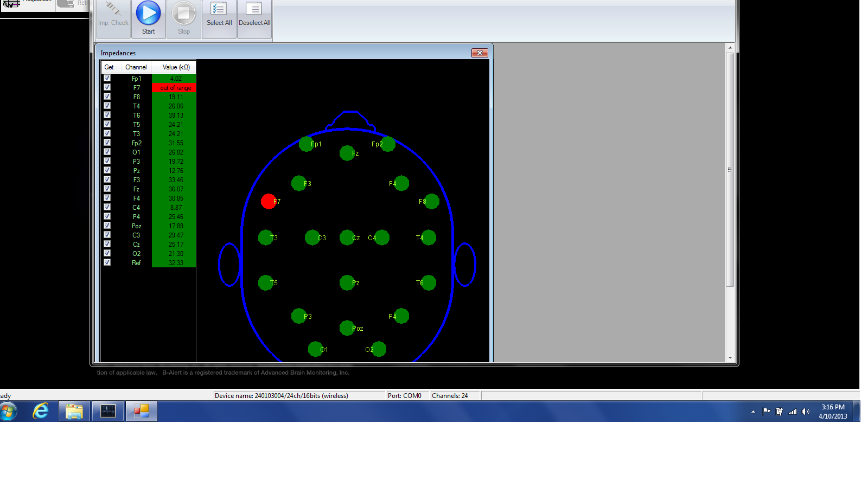Open Action Center flag icon

766,412
